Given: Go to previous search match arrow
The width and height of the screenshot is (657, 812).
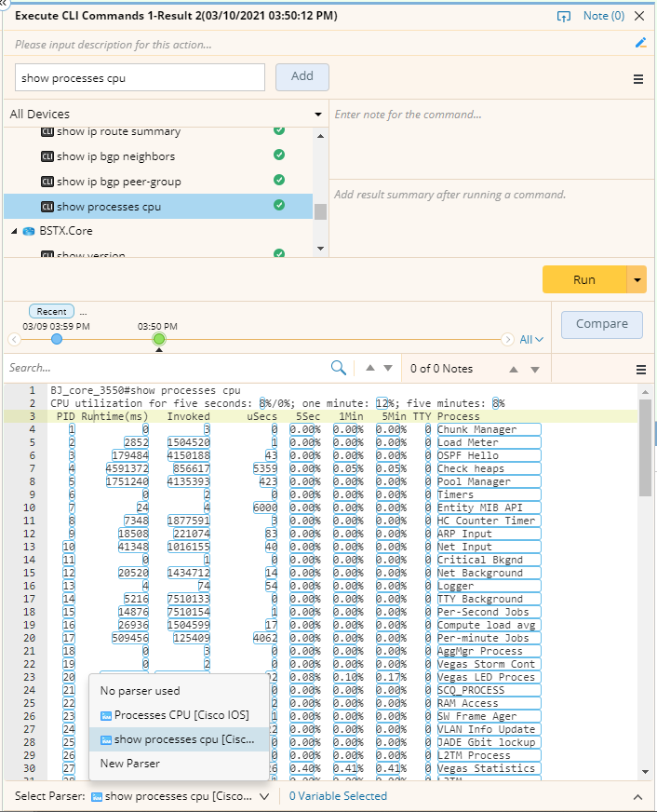Looking at the screenshot, I should click(369, 368).
